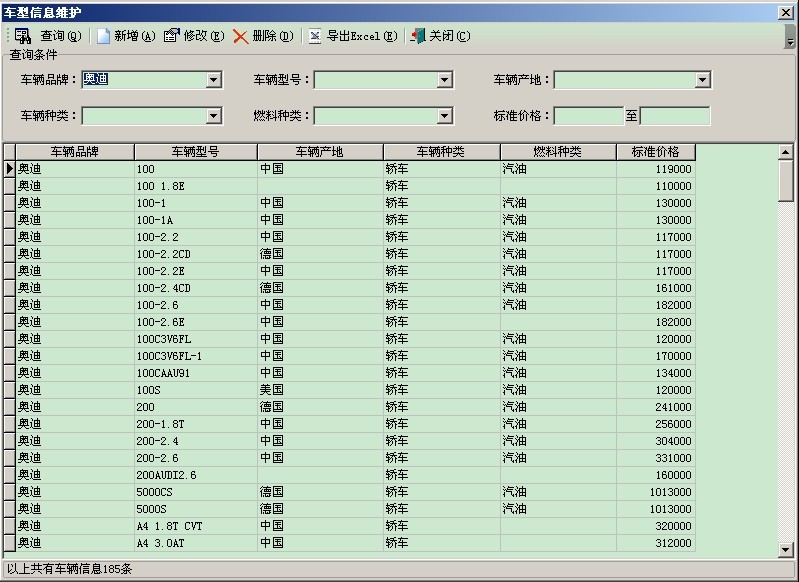Click the row selector of row 100-2.6E
The height and width of the screenshot is (582, 799).
click(x=10, y=322)
